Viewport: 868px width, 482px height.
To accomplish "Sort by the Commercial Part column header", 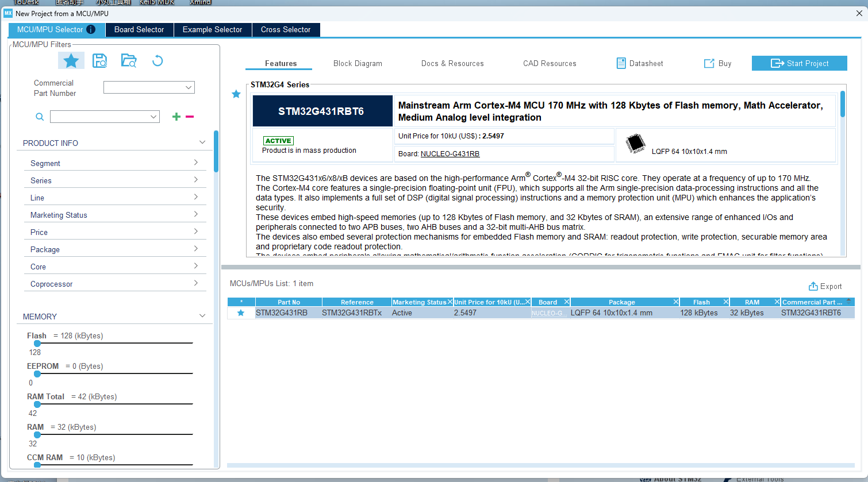I will point(817,302).
